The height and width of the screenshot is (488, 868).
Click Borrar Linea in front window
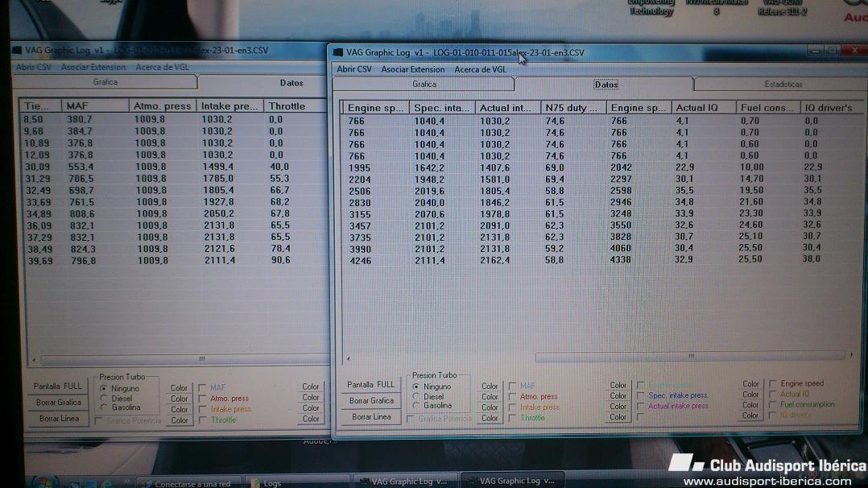coord(371,416)
